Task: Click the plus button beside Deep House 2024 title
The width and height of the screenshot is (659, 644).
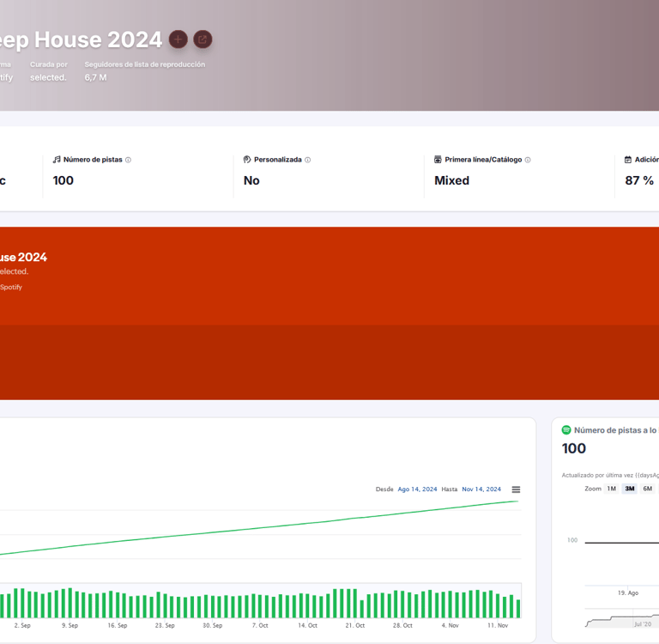Action: pos(178,39)
